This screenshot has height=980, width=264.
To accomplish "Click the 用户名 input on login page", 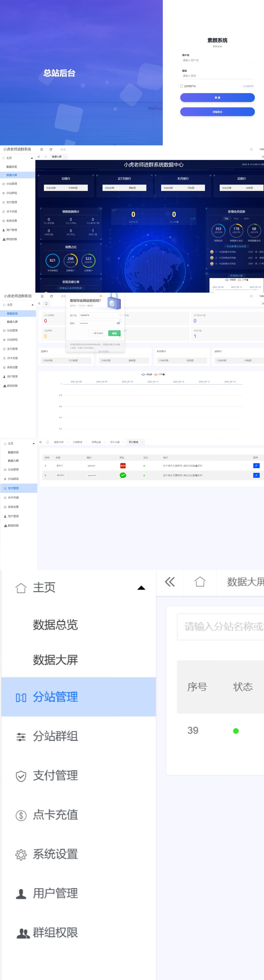I will [x=217, y=61].
